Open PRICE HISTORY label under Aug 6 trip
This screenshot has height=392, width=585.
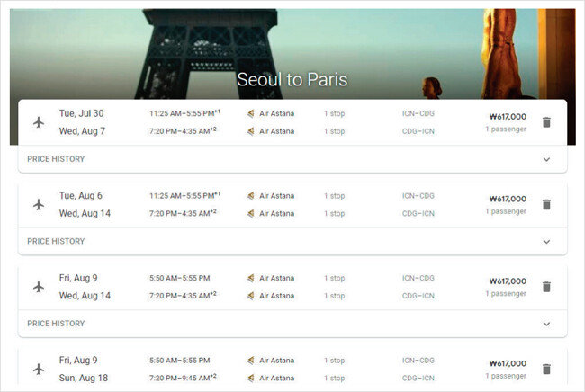[x=56, y=242]
